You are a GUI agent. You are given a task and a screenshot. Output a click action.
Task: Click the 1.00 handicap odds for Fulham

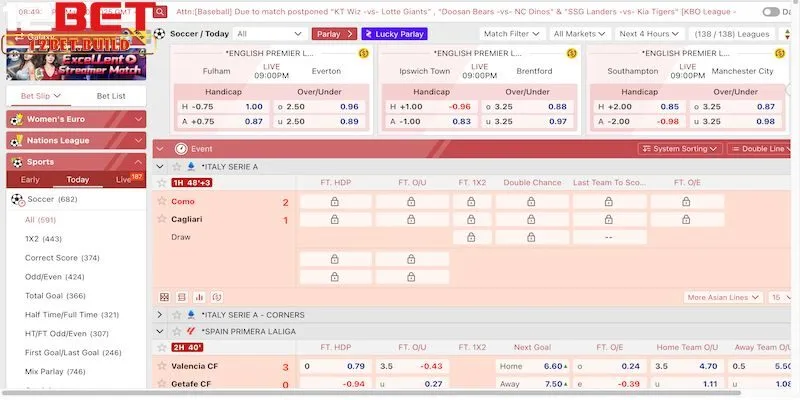(x=253, y=106)
